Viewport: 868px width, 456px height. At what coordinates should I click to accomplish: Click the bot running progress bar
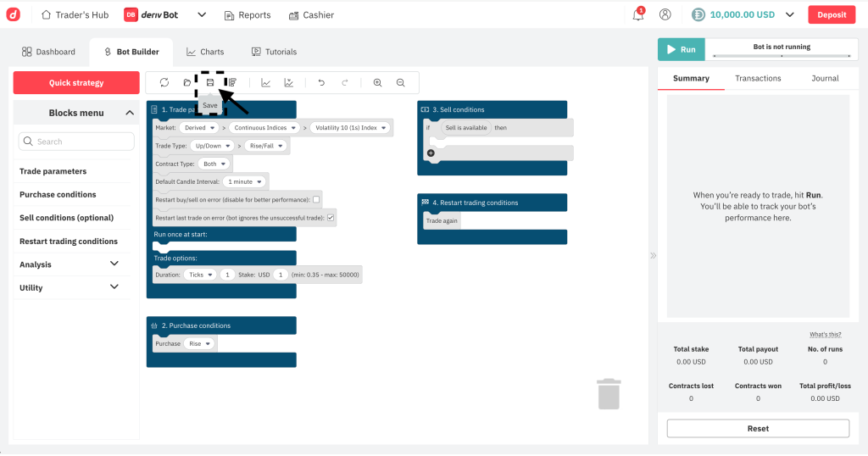tap(782, 56)
